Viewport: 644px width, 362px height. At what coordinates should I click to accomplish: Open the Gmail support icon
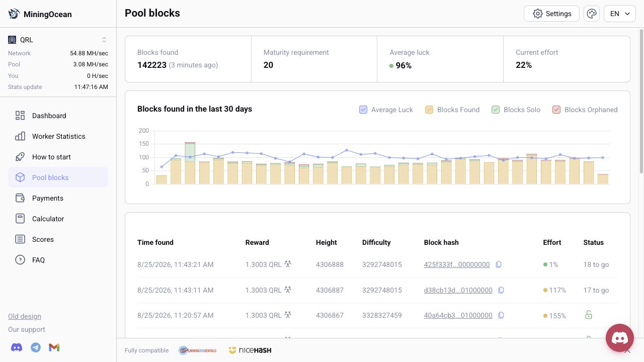coord(54,347)
